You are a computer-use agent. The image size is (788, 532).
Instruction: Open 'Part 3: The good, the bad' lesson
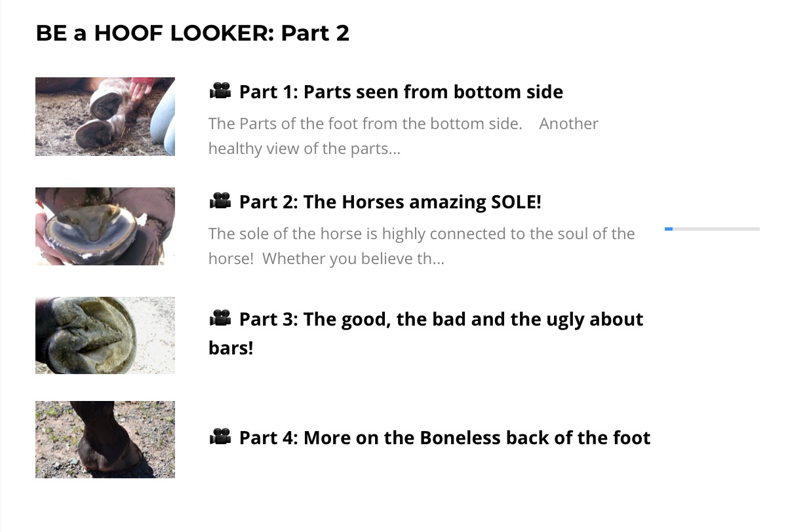[x=426, y=333]
